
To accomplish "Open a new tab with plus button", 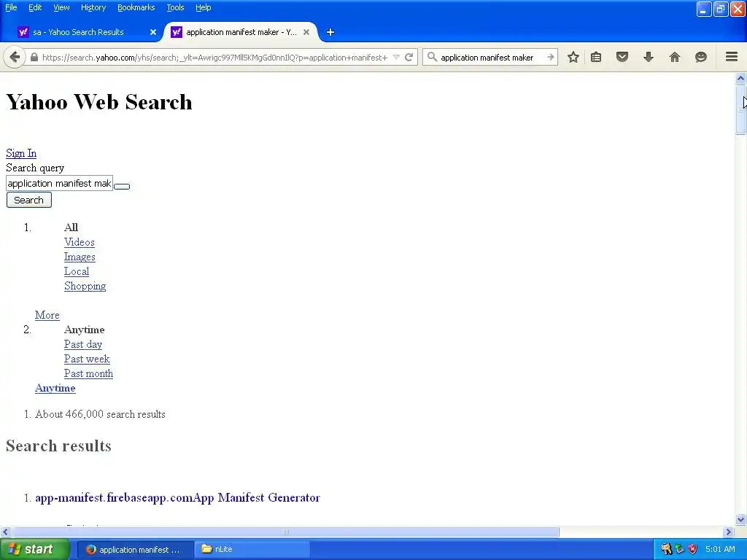I will pyautogui.click(x=330, y=32).
